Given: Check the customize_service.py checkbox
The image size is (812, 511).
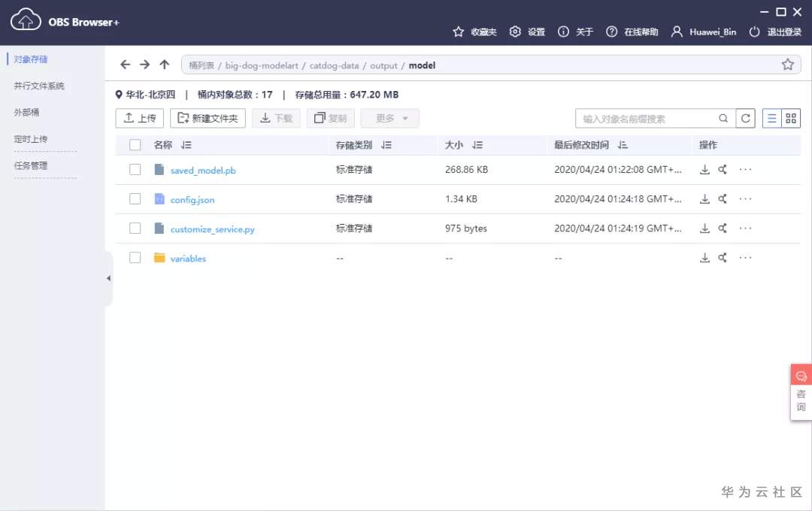Looking at the screenshot, I should [135, 228].
